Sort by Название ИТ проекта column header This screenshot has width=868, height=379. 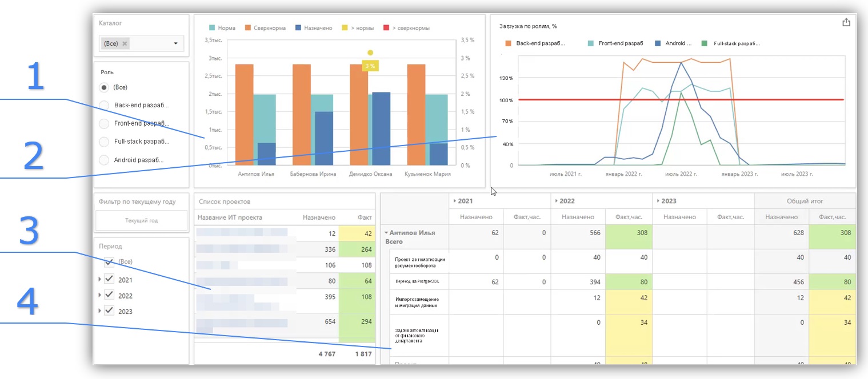(x=231, y=217)
